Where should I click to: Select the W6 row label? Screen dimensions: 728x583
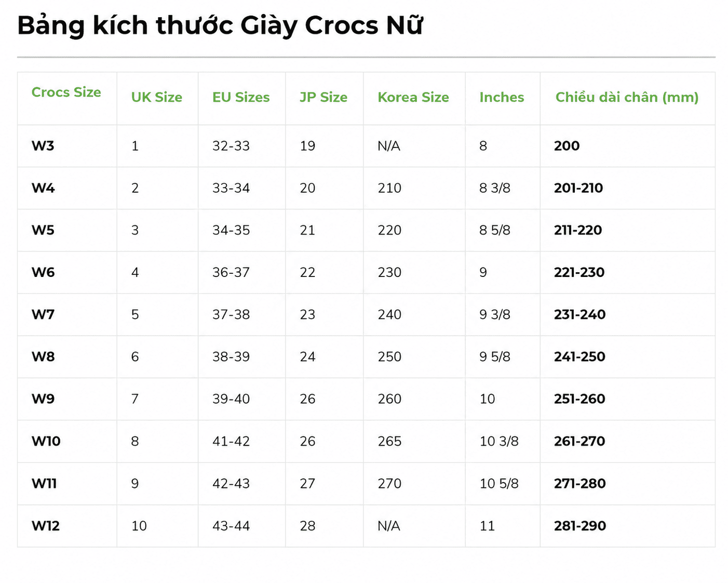point(43,272)
